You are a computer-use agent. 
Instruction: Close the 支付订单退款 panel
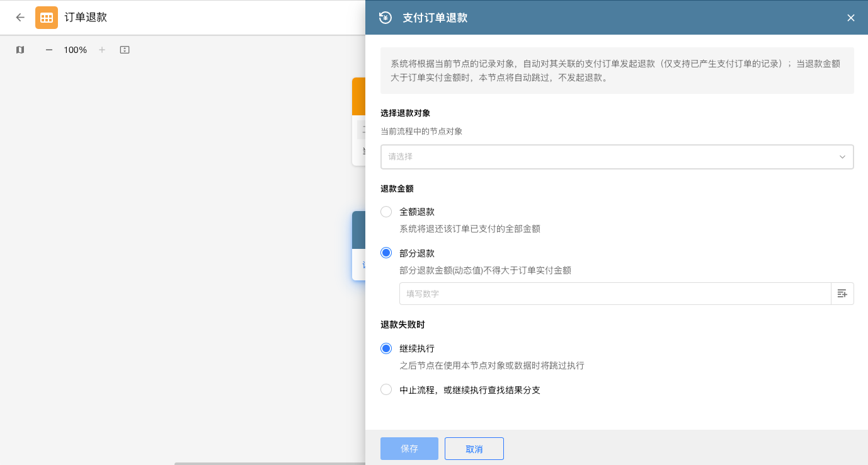coord(850,18)
